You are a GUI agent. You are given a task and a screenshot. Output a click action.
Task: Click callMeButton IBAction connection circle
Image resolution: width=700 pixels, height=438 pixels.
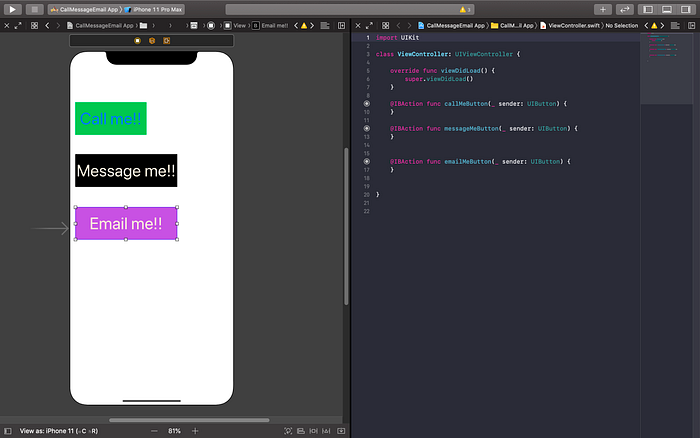(367, 103)
